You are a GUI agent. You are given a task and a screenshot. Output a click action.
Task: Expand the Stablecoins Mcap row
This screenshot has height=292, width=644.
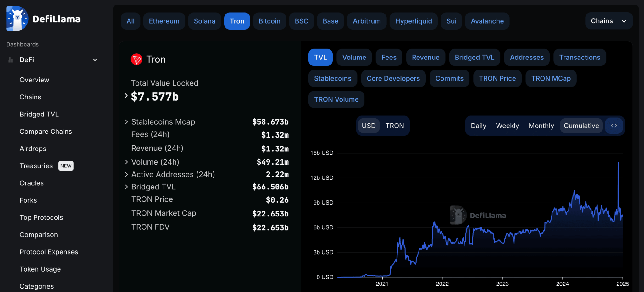[x=126, y=122]
